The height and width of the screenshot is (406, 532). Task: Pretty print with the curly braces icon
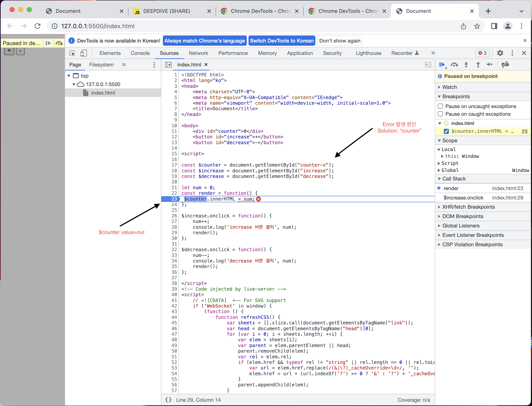[x=168, y=400]
